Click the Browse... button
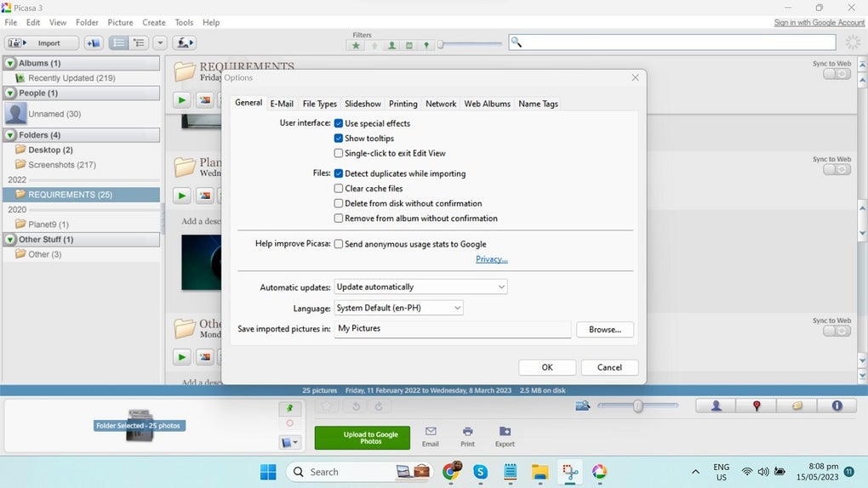 point(604,330)
